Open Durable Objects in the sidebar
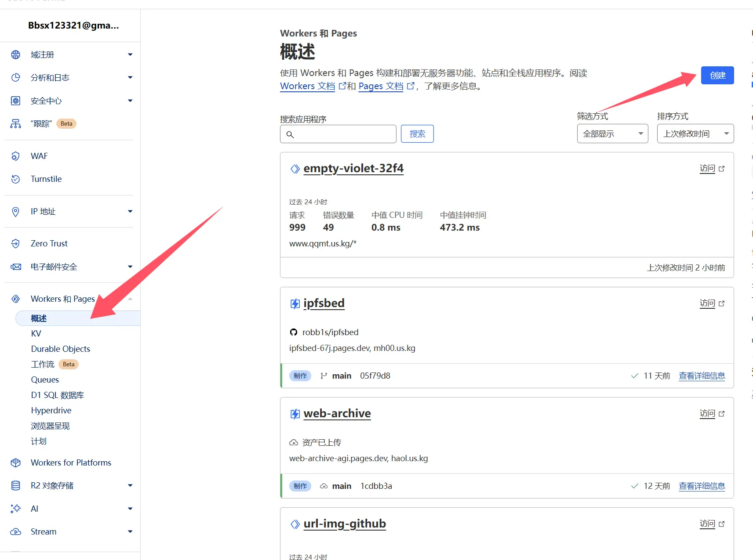 pyautogui.click(x=61, y=349)
